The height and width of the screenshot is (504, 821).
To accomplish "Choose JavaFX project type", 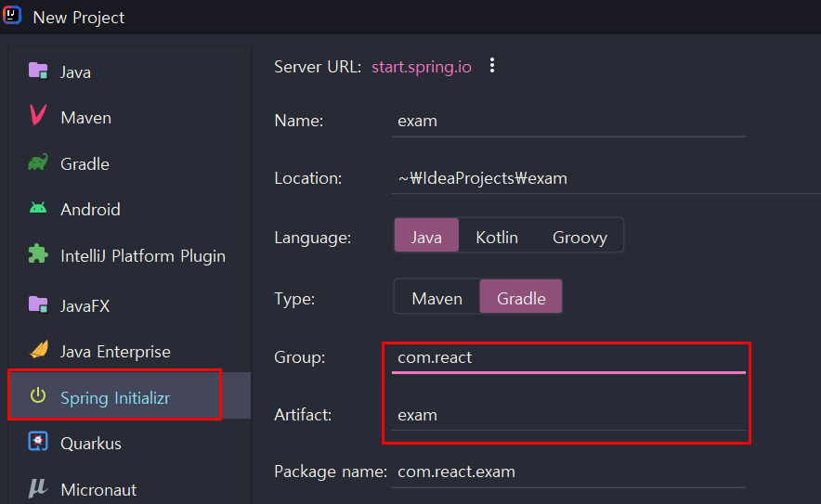I will pyautogui.click(x=130, y=305).
